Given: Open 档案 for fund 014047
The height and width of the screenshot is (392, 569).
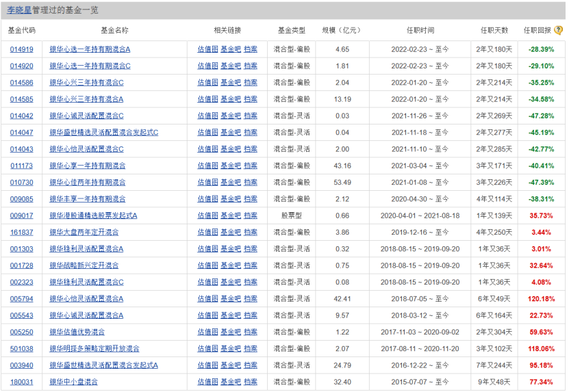Looking at the screenshot, I should [x=251, y=133].
